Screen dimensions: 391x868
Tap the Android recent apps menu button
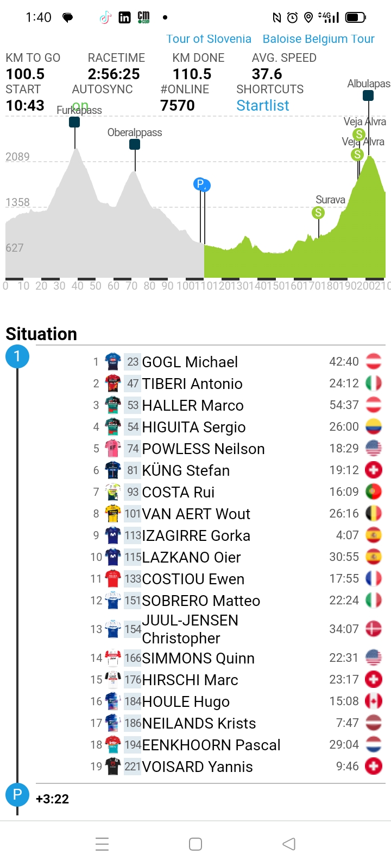(x=102, y=844)
